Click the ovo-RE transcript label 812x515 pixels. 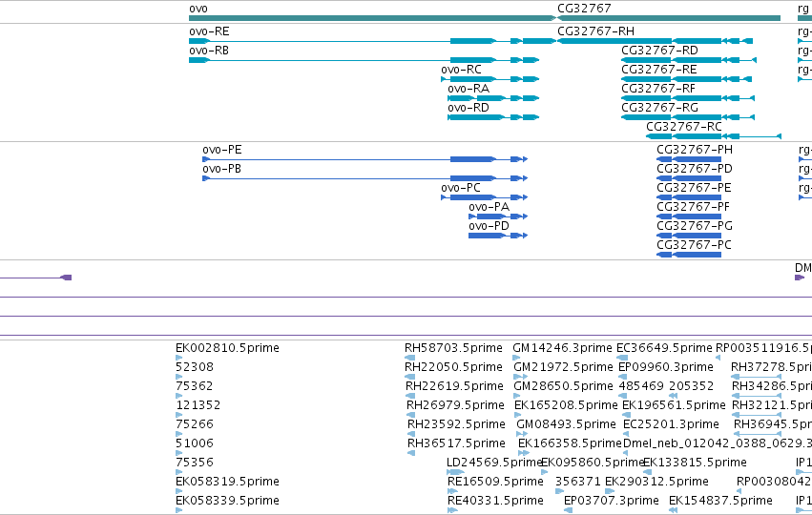[x=209, y=31]
